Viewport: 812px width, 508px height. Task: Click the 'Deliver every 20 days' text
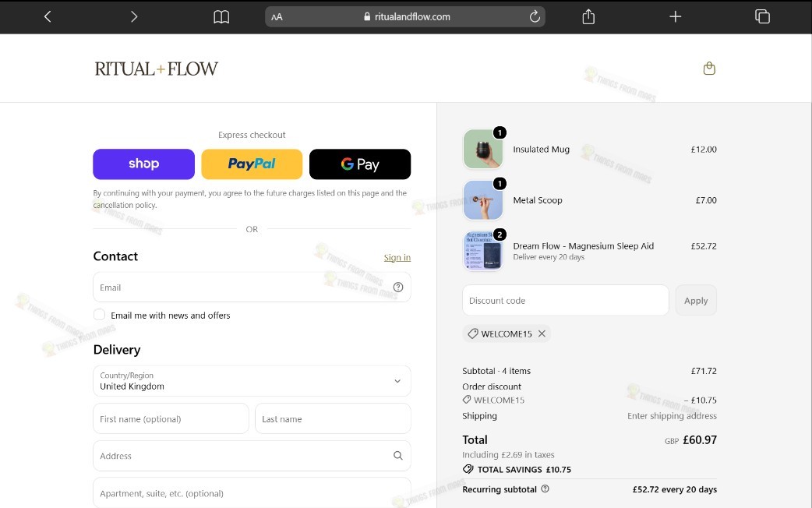[549, 257]
